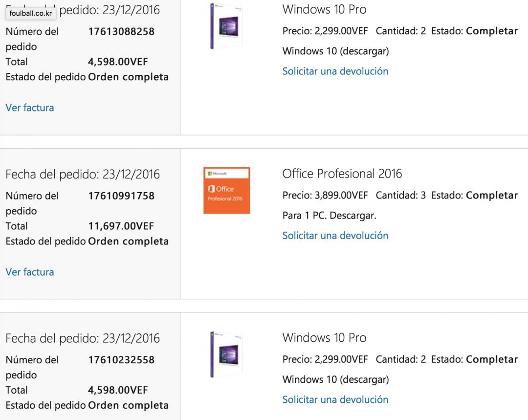
Task: Open Windows 10 Pro title in order 17613088258
Action: pyautogui.click(x=324, y=9)
